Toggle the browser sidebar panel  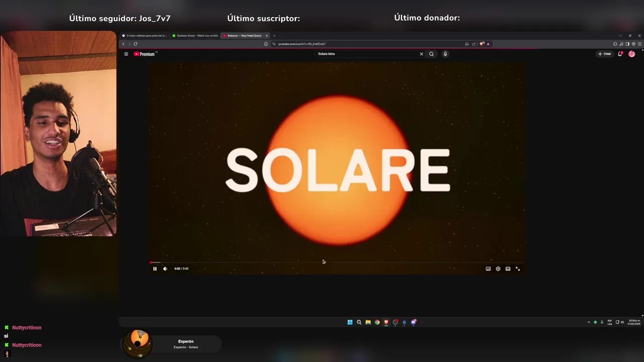click(627, 44)
